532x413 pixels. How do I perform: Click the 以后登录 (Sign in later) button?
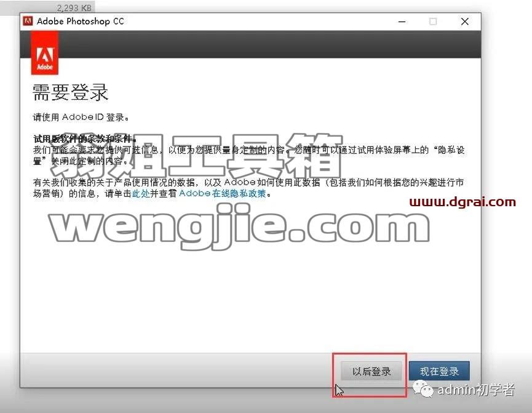pyautogui.click(x=371, y=371)
